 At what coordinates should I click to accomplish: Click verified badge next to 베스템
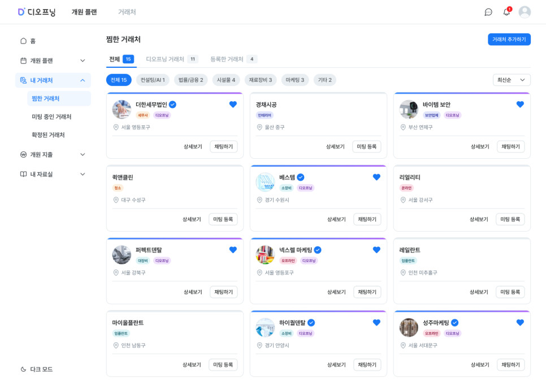point(301,177)
